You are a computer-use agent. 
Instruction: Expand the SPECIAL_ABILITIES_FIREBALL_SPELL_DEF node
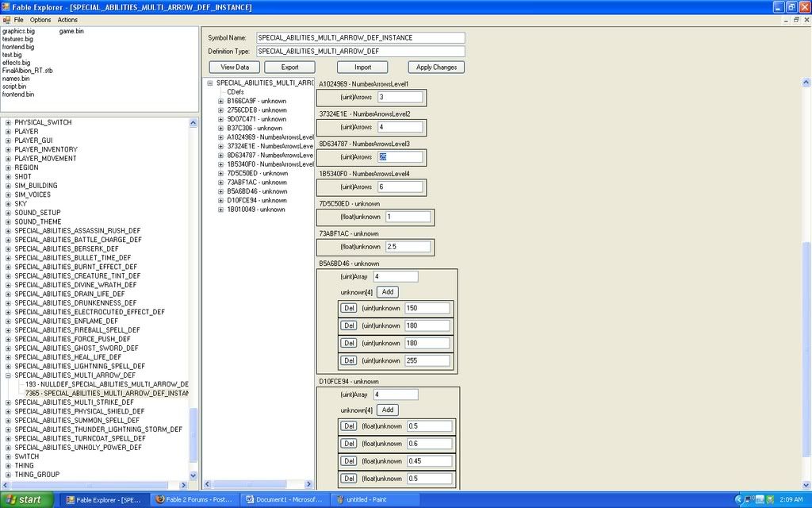(8, 330)
